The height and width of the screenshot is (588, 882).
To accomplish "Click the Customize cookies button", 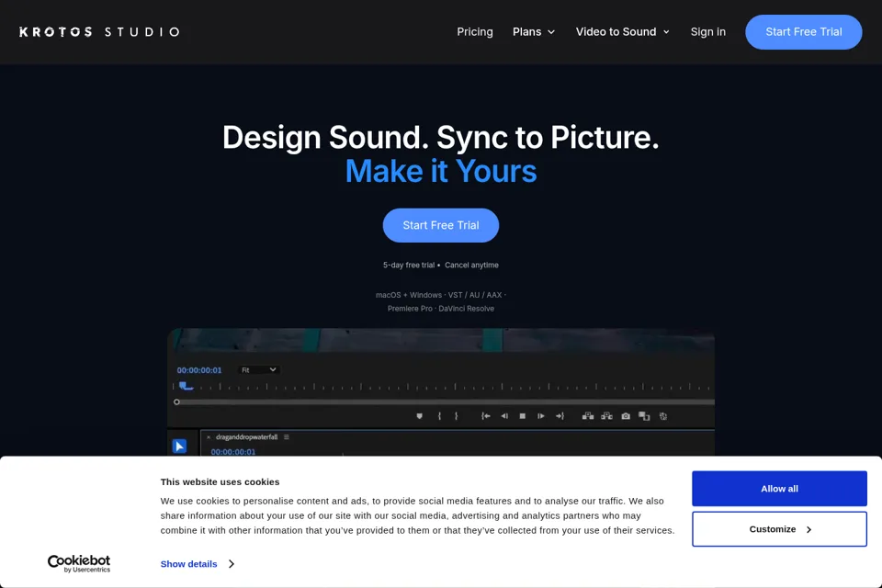I will click(x=779, y=529).
